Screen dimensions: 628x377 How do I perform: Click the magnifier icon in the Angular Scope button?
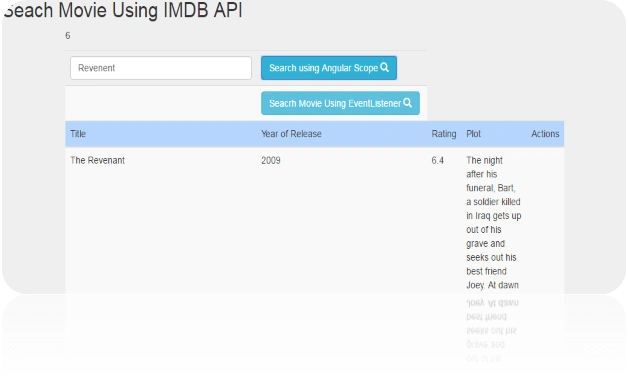384,67
